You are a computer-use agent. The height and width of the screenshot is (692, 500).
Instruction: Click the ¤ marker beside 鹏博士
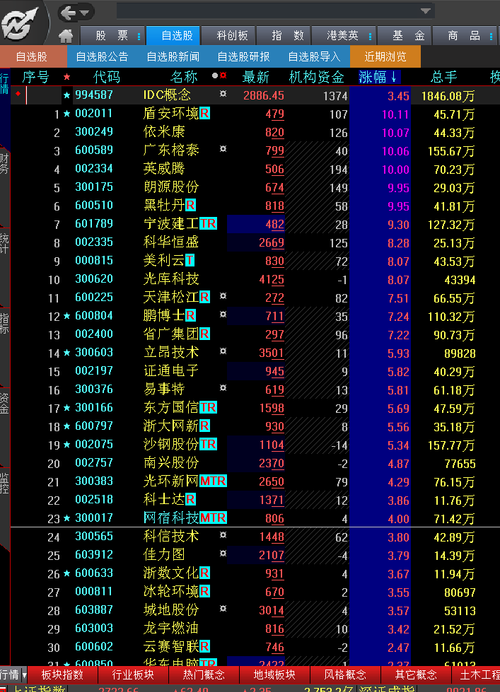click(x=223, y=315)
